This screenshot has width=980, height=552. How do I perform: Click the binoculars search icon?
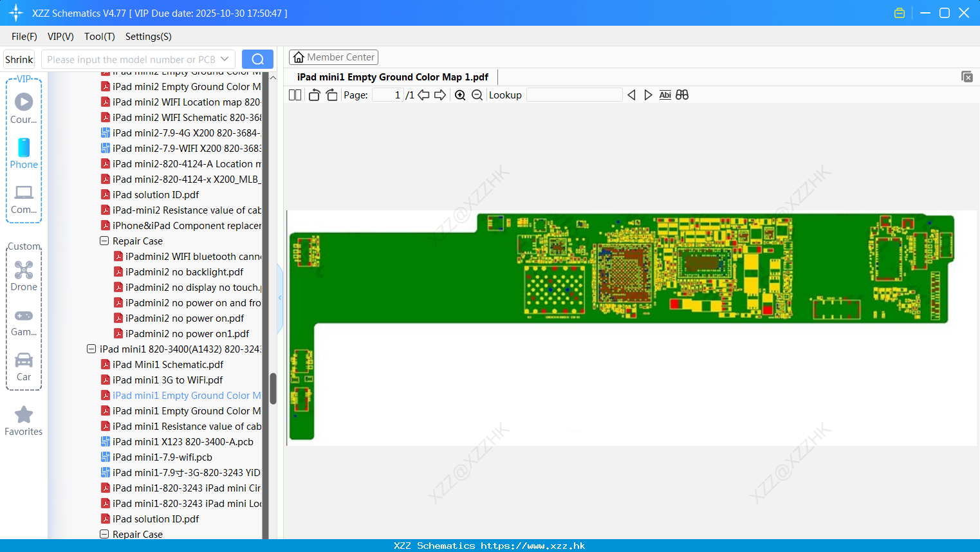[x=682, y=95]
